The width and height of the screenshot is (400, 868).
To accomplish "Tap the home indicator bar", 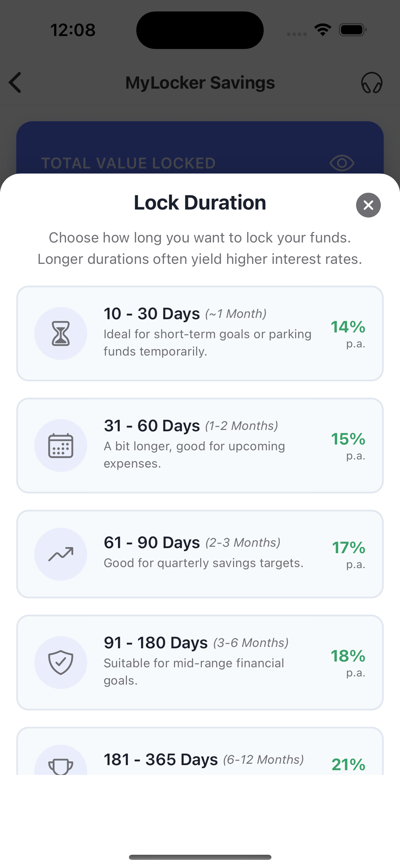I will (x=200, y=857).
